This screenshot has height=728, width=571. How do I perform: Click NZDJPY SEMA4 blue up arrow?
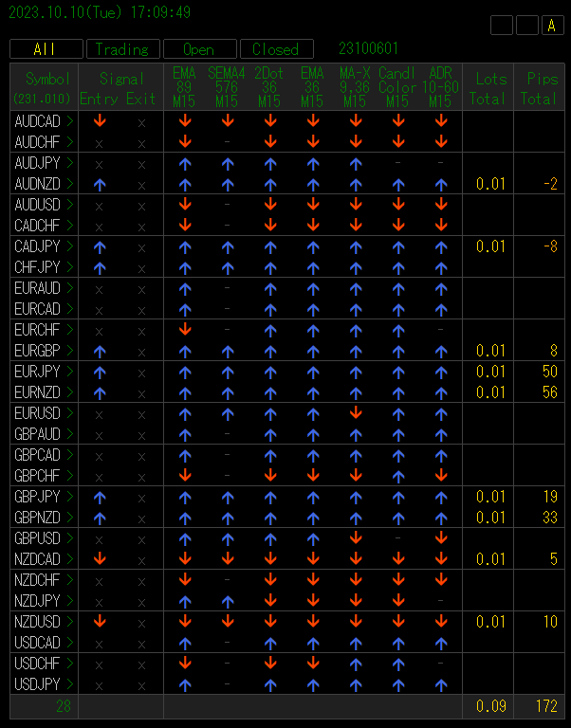(x=228, y=602)
